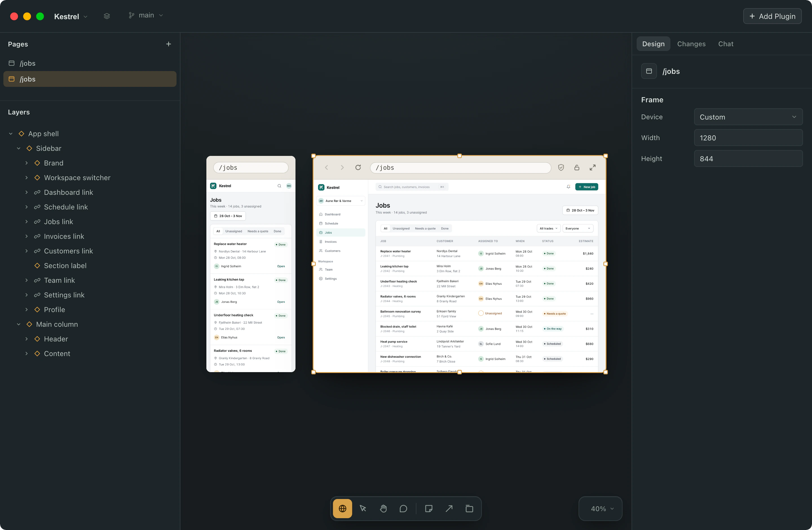Click the layers stack icon in title bar

coord(107,16)
